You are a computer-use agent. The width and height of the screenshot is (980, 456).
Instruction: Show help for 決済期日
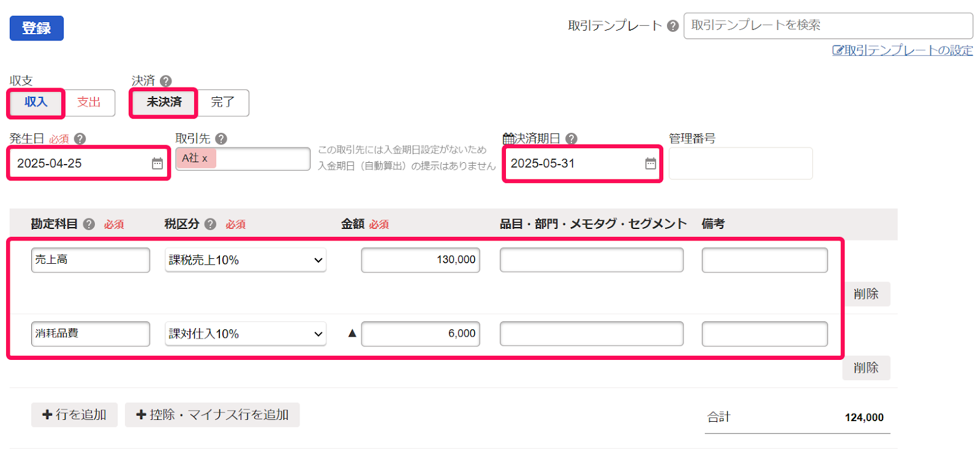pos(571,139)
